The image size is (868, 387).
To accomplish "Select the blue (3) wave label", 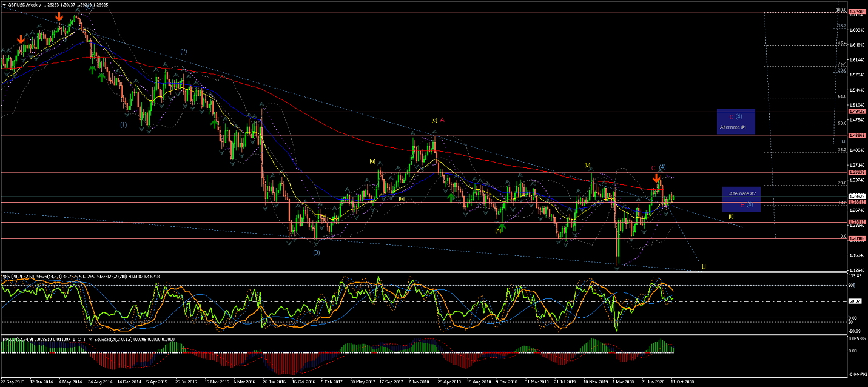I will [x=317, y=252].
